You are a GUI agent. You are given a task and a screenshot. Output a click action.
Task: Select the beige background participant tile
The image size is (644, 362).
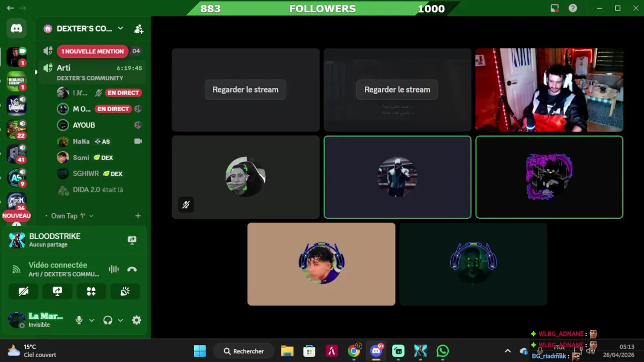[321, 264]
